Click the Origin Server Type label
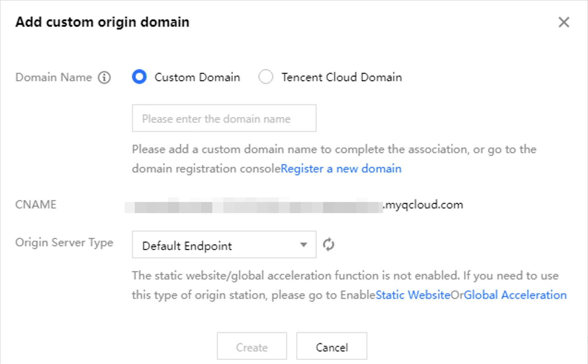Image resolution: width=588 pixels, height=364 pixels. 64,242
